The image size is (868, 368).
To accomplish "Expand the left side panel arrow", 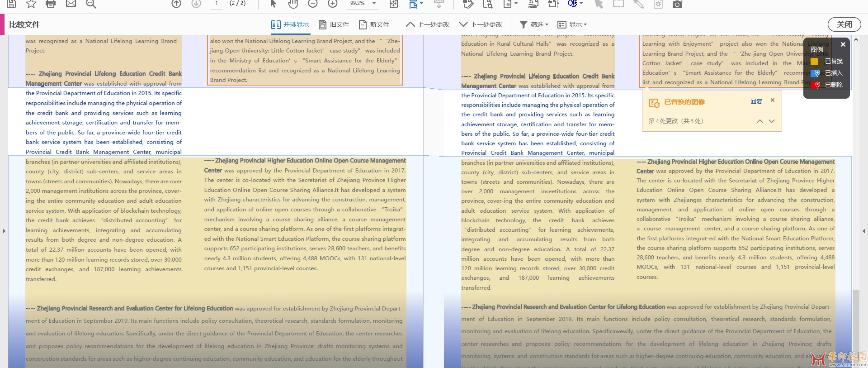I will tap(4, 231).
